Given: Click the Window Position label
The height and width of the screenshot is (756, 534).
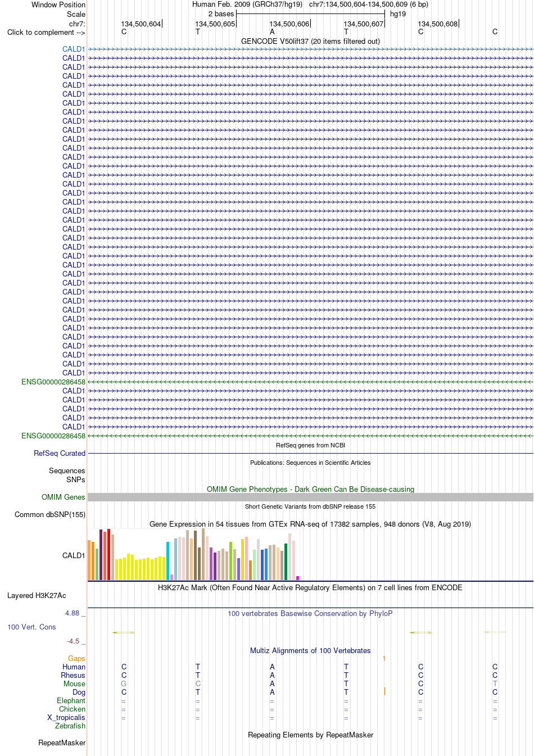Looking at the screenshot, I should [x=58, y=4].
